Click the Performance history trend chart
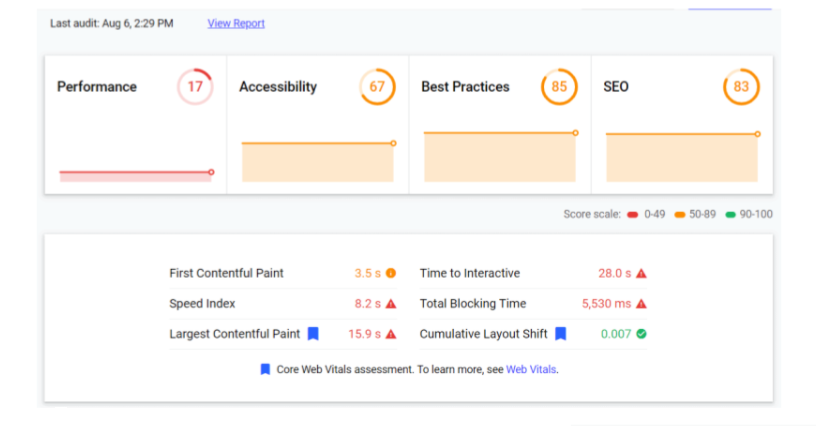The height and width of the screenshot is (426, 816). [x=135, y=174]
